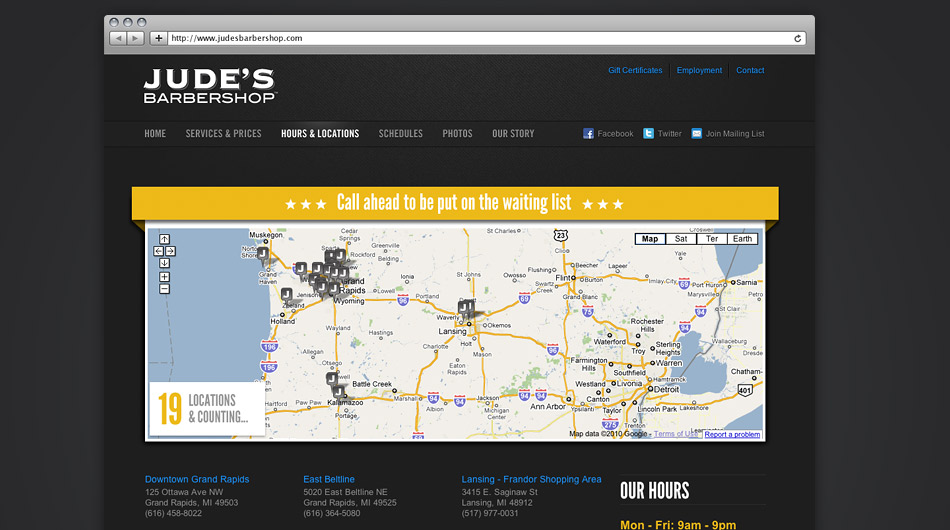Click phone number (616) 364-5080
950x530 pixels.
click(x=331, y=514)
